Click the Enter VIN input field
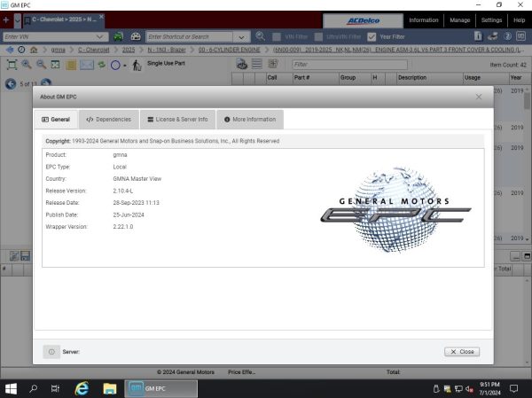 48,36
